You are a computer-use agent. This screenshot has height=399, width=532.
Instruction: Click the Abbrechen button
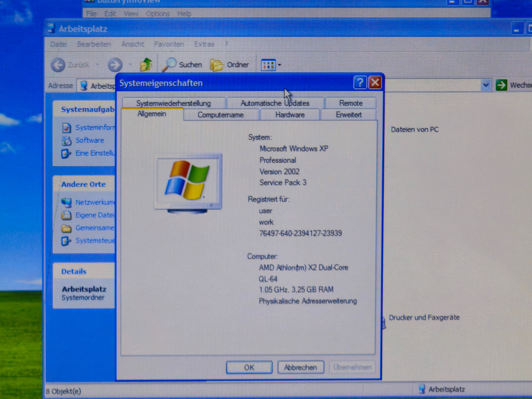300,367
